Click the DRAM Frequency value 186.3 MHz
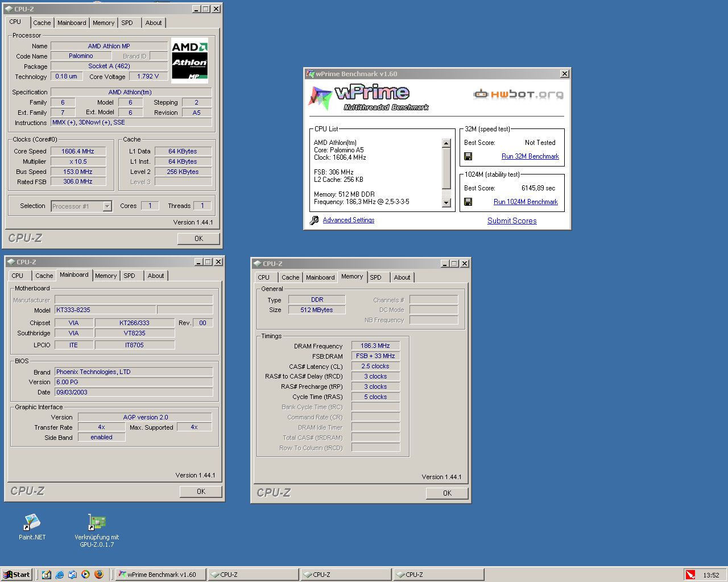Viewport: 728px width, 582px height. tap(375, 346)
